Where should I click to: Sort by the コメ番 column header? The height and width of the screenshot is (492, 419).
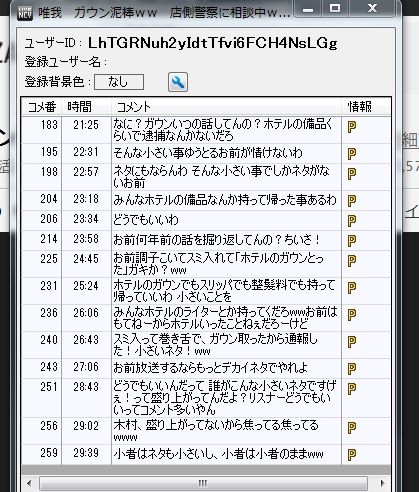[x=42, y=107]
